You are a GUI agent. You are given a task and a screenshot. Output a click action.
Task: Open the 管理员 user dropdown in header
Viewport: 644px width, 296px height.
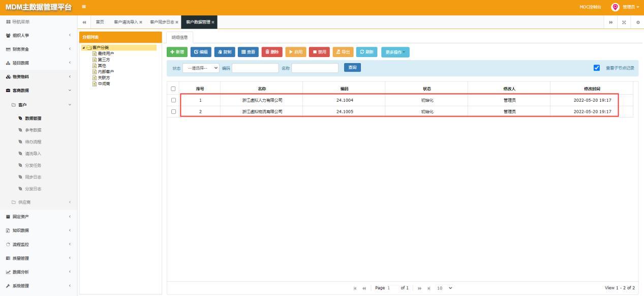coord(631,7)
